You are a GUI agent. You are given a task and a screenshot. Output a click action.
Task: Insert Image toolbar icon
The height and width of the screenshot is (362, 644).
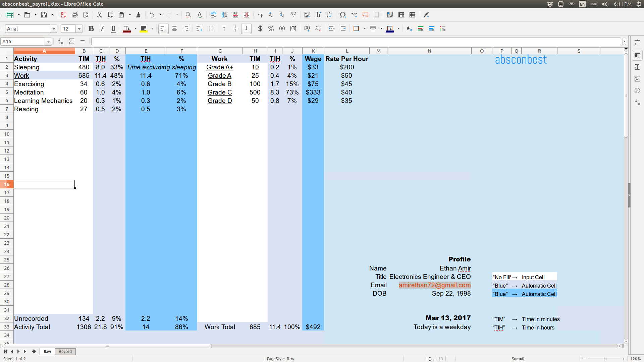[307, 15]
